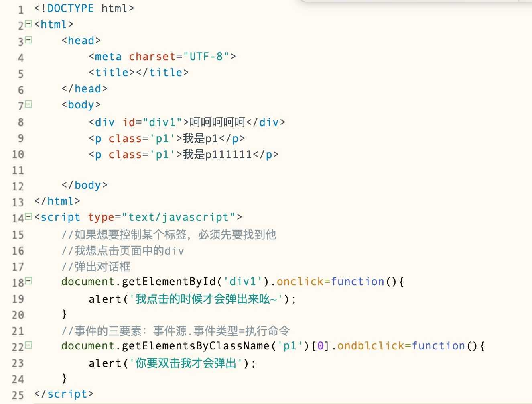Viewport: 532px width, 404px height.
Task: Click the '<title></title>' tag on line 5
Action: (139, 73)
